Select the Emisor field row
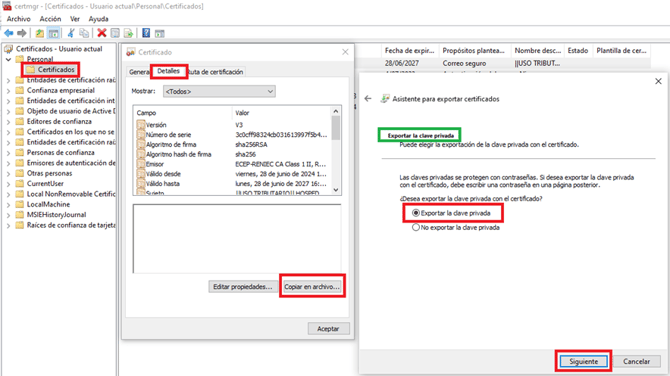The image size is (670, 376). tap(233, 164)
